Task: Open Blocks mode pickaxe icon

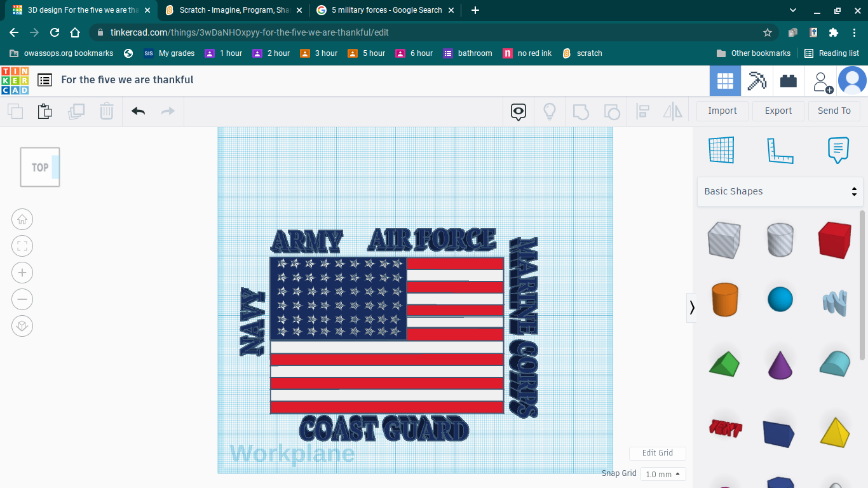Action: [757, 81]
